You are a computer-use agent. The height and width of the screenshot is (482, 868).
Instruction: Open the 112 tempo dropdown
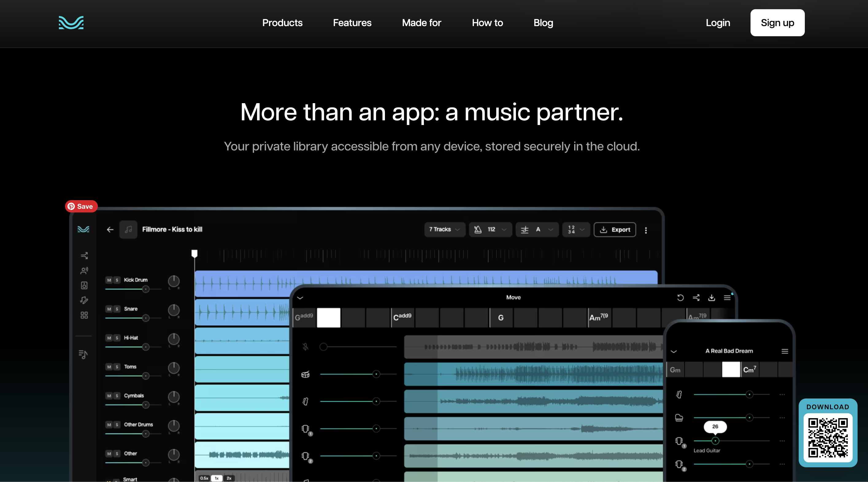click(490, 229)
